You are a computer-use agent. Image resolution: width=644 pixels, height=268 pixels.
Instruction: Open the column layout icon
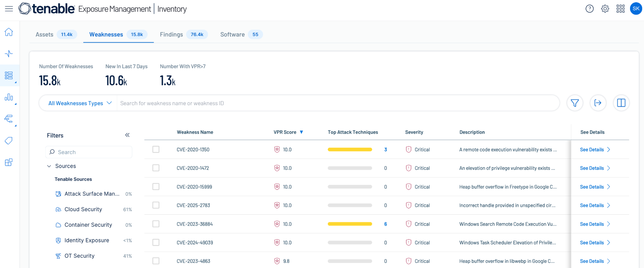(x=621, y=103)
